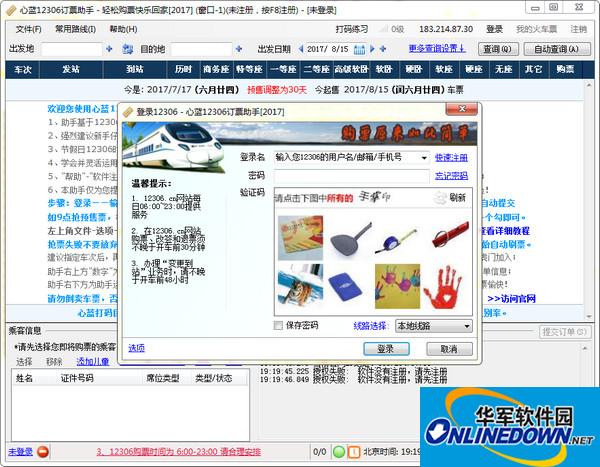Open the 线路选择 本地线路 combo box
This screenshot has width=600, height=467.
tap(434, 326)
